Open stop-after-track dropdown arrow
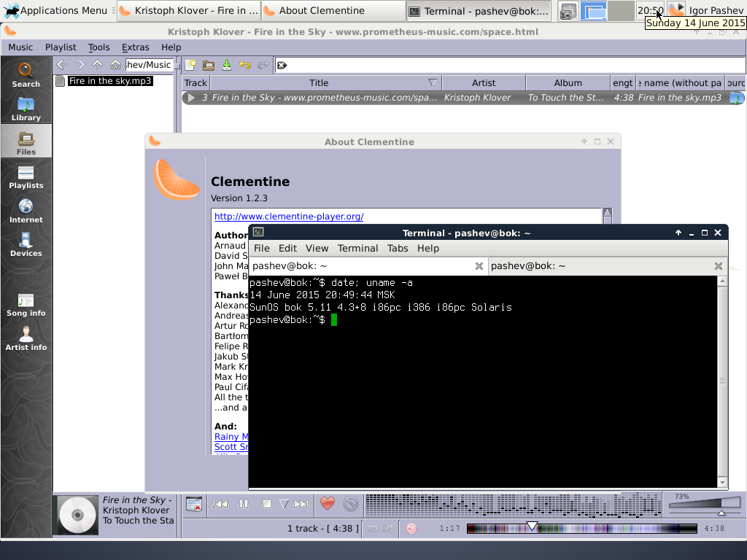 click(284, 504)
